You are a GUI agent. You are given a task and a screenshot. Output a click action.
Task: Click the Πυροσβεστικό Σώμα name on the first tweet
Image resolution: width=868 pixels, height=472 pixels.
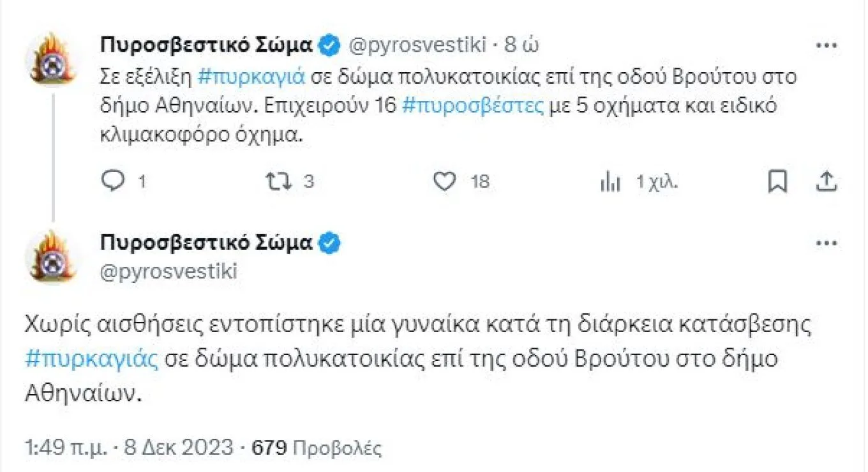coord(206,45)
